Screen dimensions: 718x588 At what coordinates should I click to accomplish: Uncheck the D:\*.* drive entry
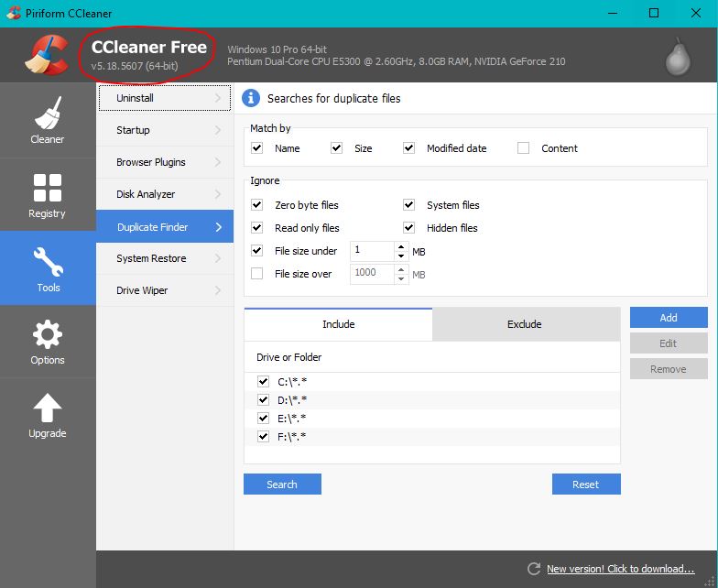pos(263,399)
